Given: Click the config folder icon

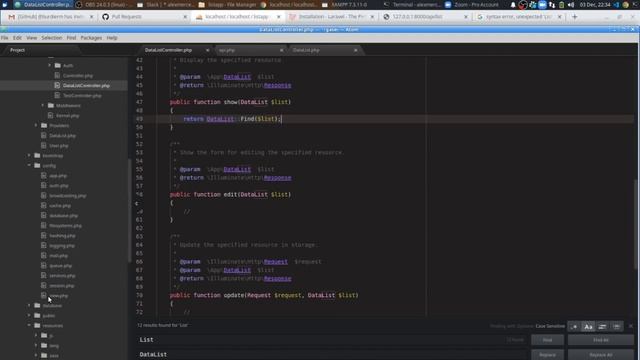Looking at the screenshot, I should coord(37,165).
